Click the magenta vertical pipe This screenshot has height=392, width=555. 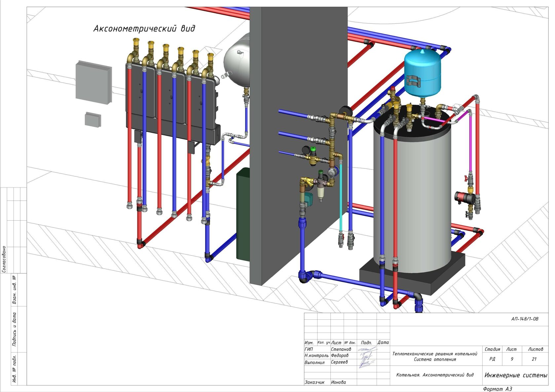(470, 142)
